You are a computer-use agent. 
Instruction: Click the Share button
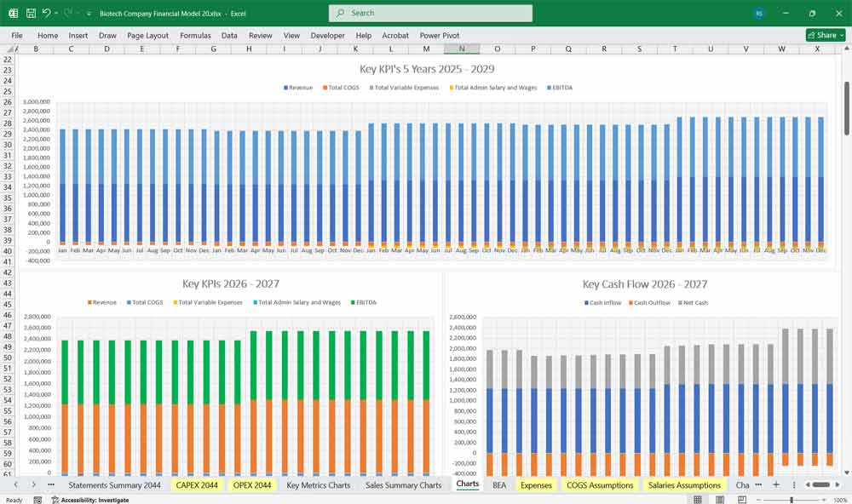tap(823, 35)
